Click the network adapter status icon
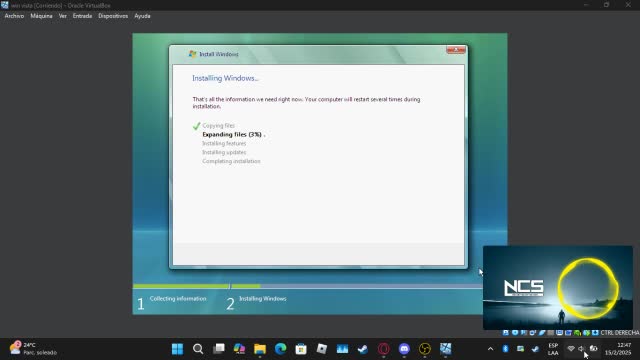 tap(533, 333)
